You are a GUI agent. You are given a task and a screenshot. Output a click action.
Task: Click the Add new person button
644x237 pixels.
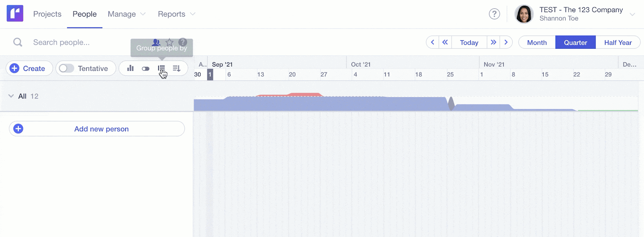[96, 129]
